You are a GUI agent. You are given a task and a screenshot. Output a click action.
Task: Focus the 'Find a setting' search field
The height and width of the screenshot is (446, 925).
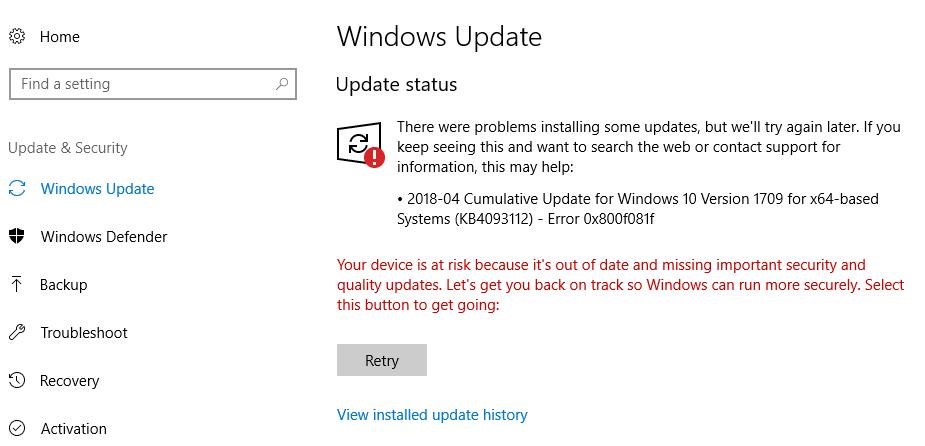(140, 84)
